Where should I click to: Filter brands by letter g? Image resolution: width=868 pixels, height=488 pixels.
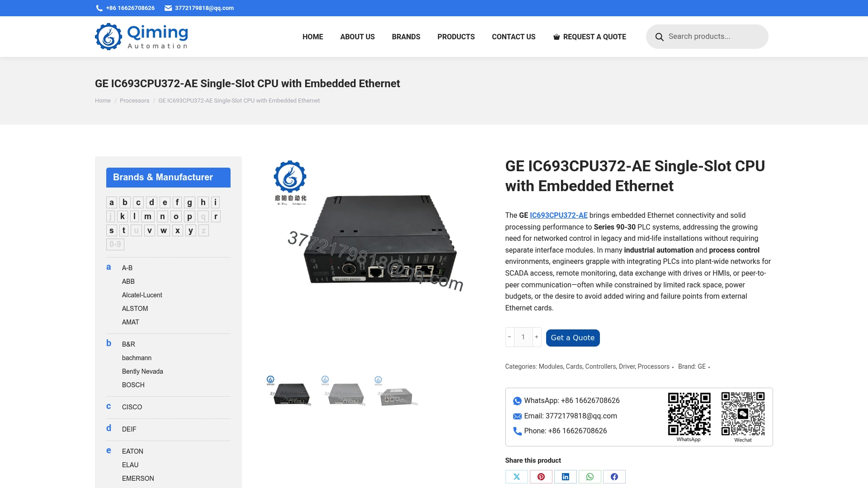190,202
